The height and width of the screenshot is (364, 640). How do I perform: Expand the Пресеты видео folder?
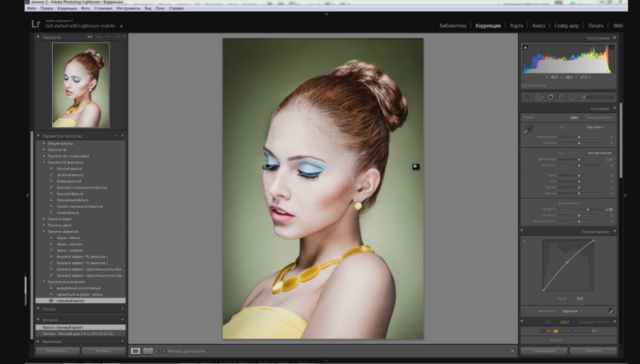(x=44, y=219)
